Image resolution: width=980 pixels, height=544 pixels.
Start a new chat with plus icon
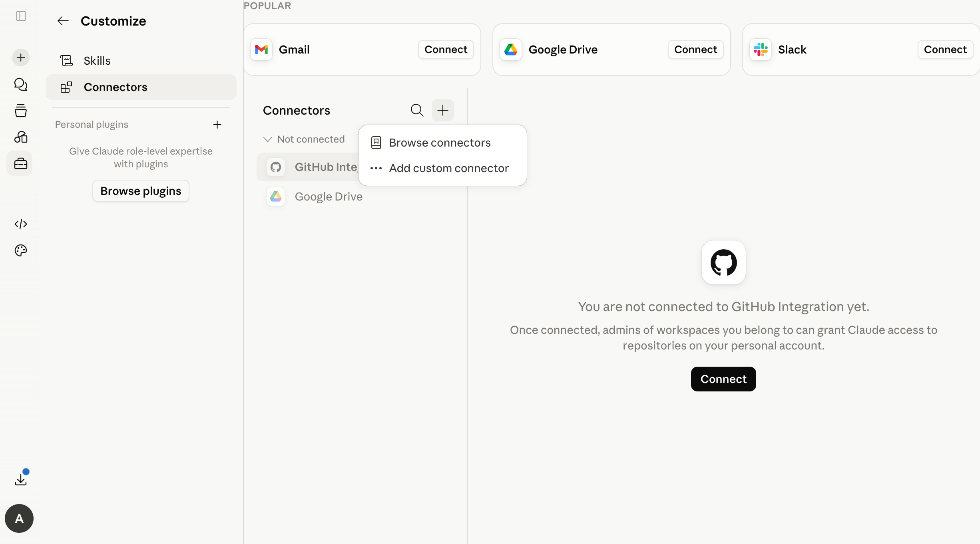coord(21,58)
